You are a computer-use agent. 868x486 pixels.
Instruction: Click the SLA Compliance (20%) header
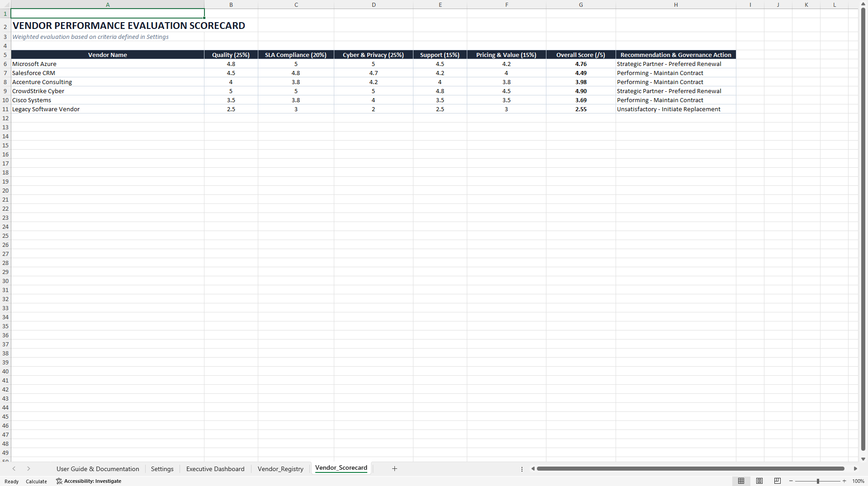pyautogui.click(x=296, y=55)
